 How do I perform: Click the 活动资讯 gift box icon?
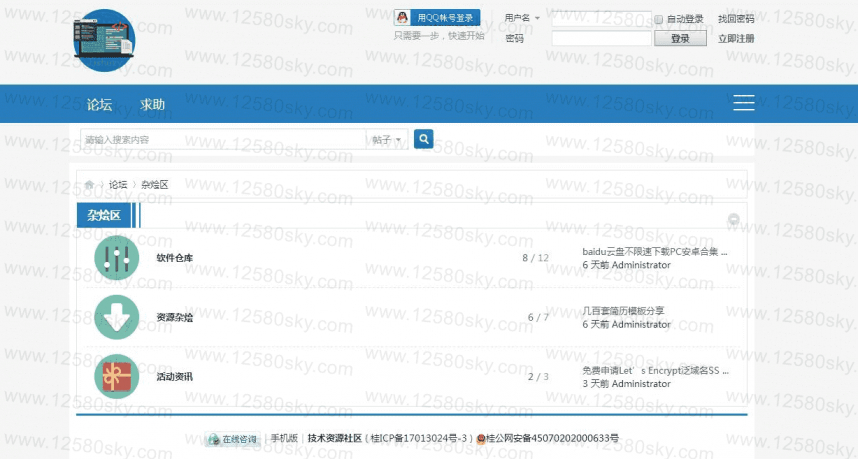[117, 376]
